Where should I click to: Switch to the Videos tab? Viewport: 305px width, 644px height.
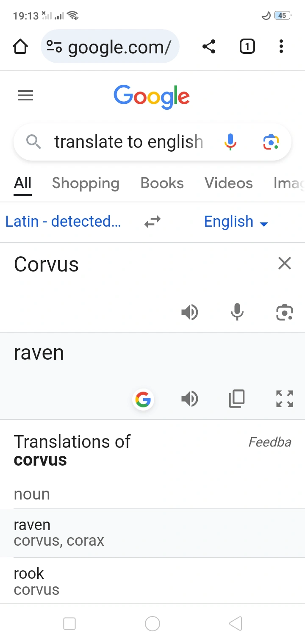(x=228, y=183)
